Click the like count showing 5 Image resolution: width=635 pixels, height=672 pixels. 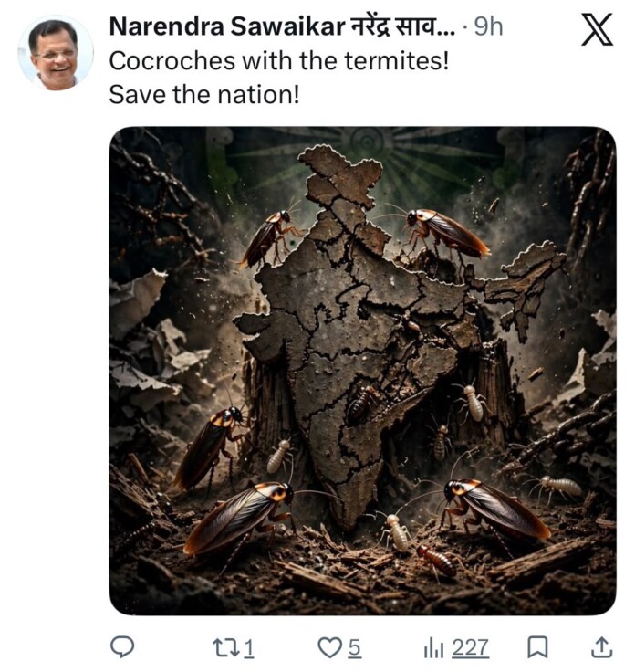click(354, 647)
